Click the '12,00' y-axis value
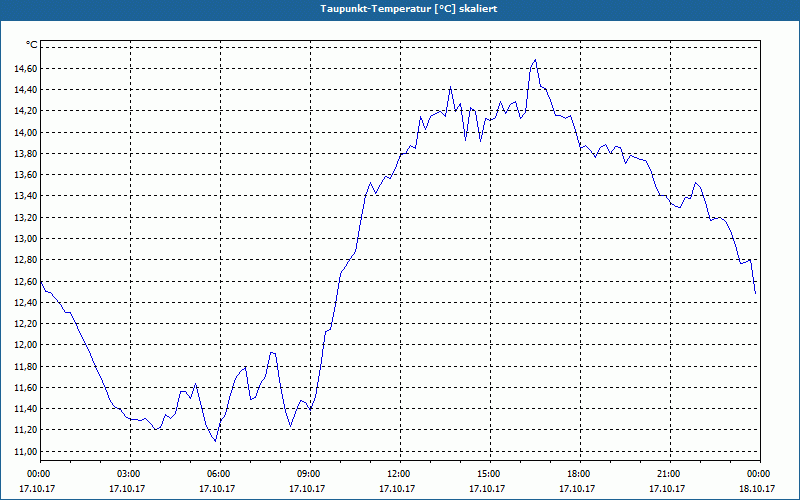 (26, 345)
